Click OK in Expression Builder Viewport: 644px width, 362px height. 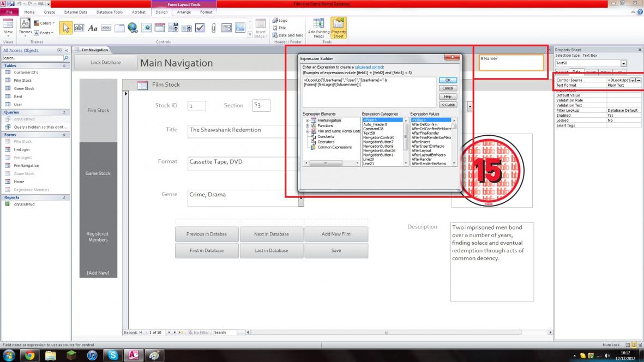[x=448, y=80]
